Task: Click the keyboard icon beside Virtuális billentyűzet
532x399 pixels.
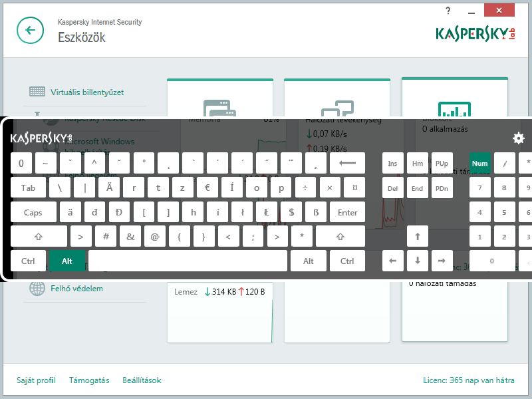Action: 37,92
